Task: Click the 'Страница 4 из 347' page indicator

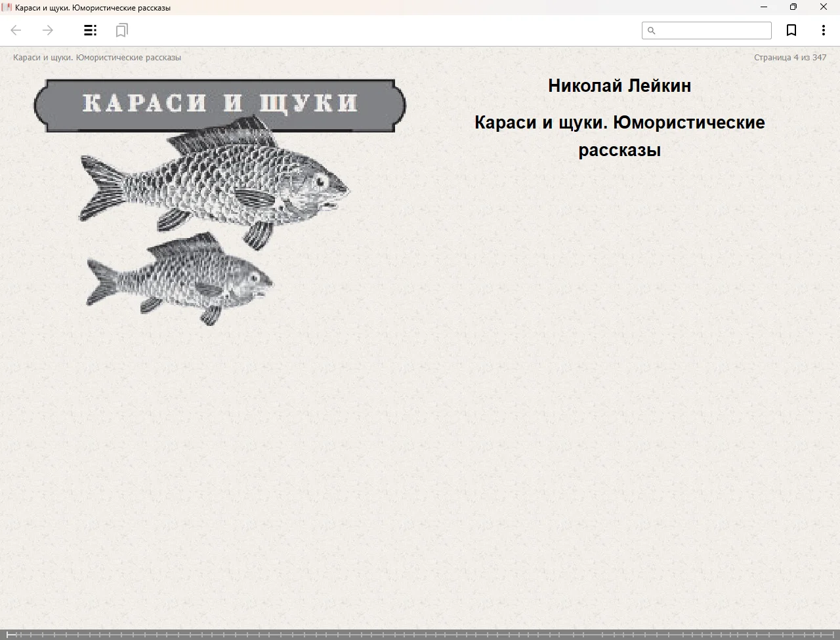Action: pos(789,57)
